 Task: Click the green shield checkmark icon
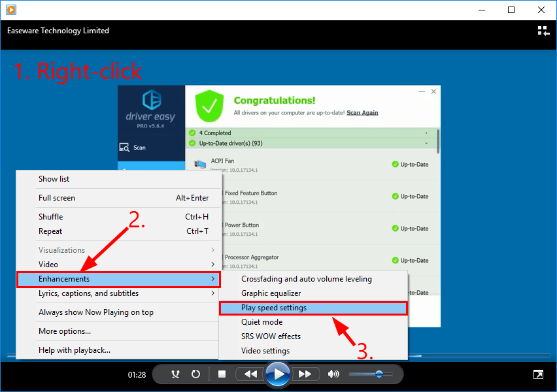[x=210, y=106]
